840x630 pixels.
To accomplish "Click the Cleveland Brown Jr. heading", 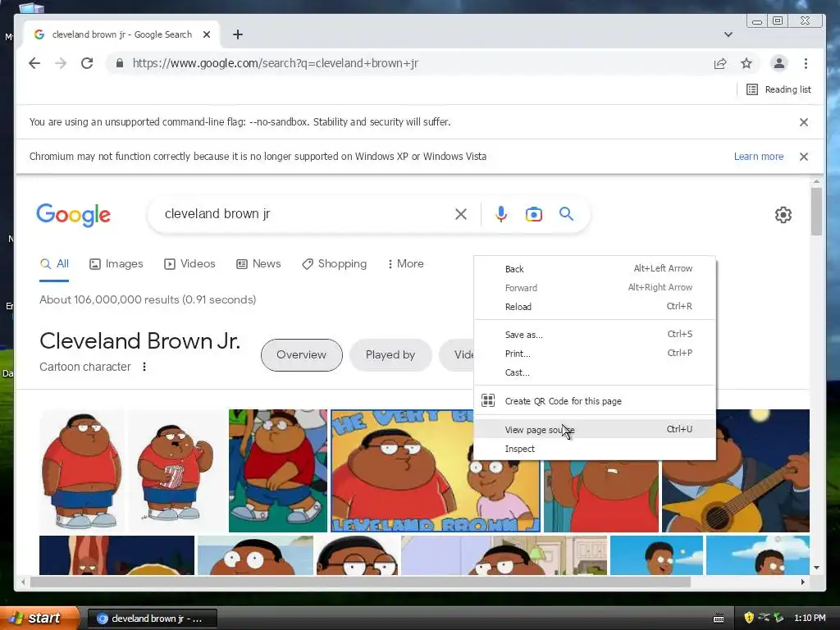I will [139, 340].
